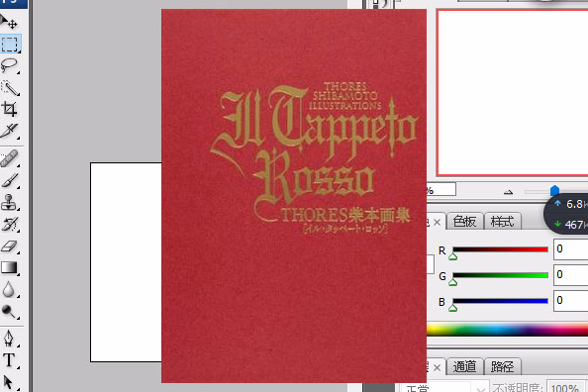
Task: Switch to the 路径 tab
Action: point(502,366)
